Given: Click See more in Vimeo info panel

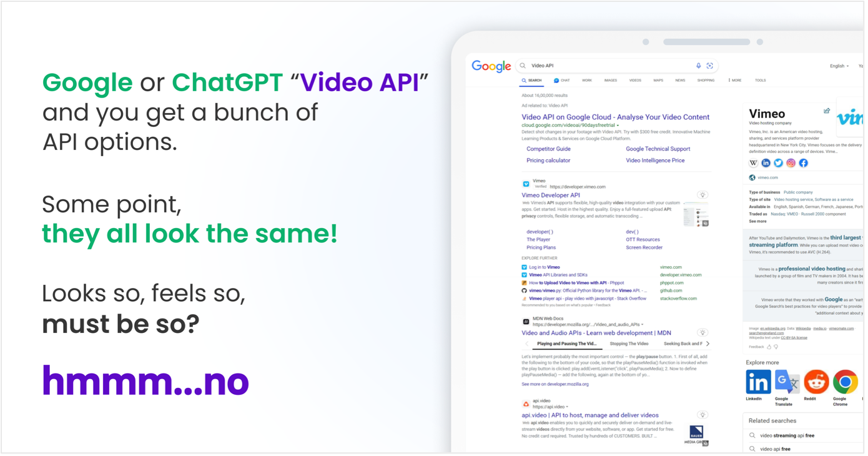Looking at the screenshot, I should [x=757, y=221].
